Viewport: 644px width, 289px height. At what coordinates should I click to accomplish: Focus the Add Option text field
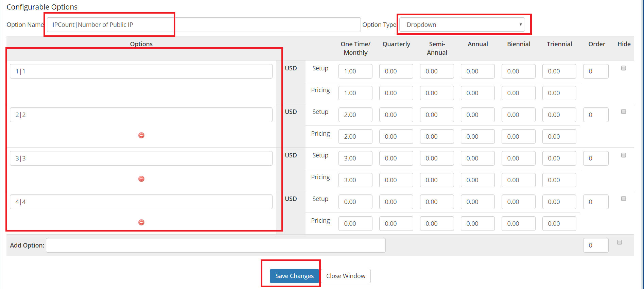216,245
